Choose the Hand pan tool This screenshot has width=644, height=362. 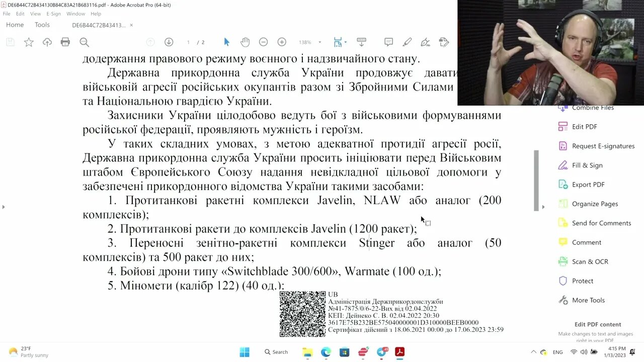[245, 42]
